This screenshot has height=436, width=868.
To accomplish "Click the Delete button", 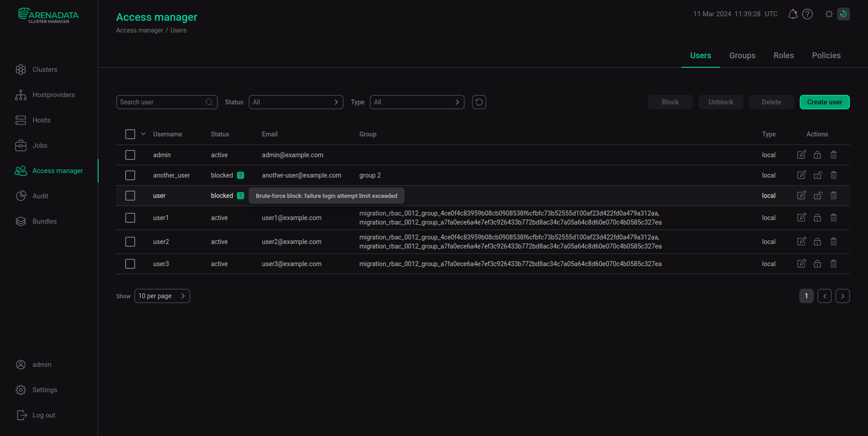I will pyautogui.click(x=772, y=102).
